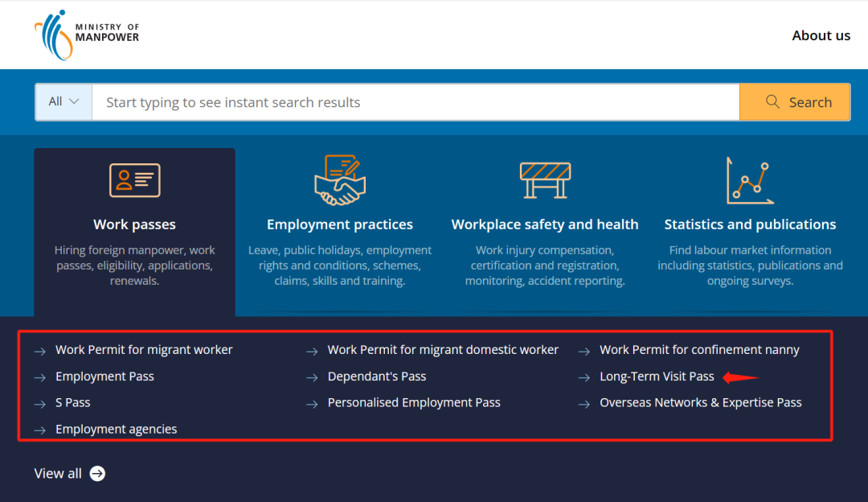
Task: Click the Statistics and publications description text
Action: click(750, 265)
